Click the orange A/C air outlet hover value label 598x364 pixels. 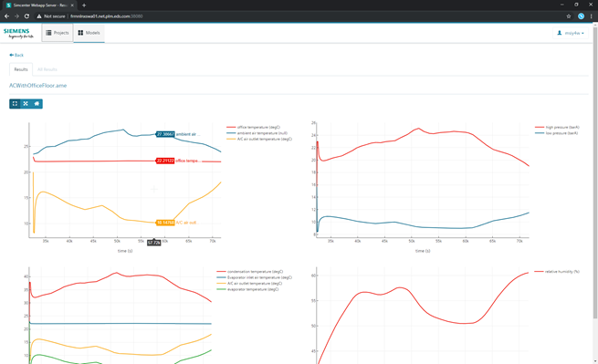tap(165, 223)
